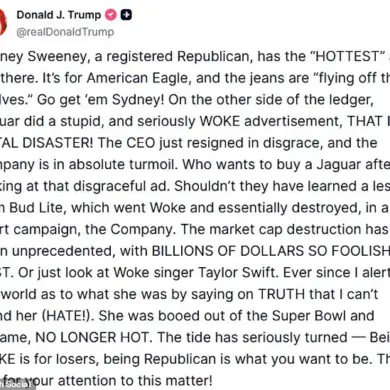Click the source watermark in the bottom corner
This screenshot has width=390, height=390.
(x=17, y=385)
